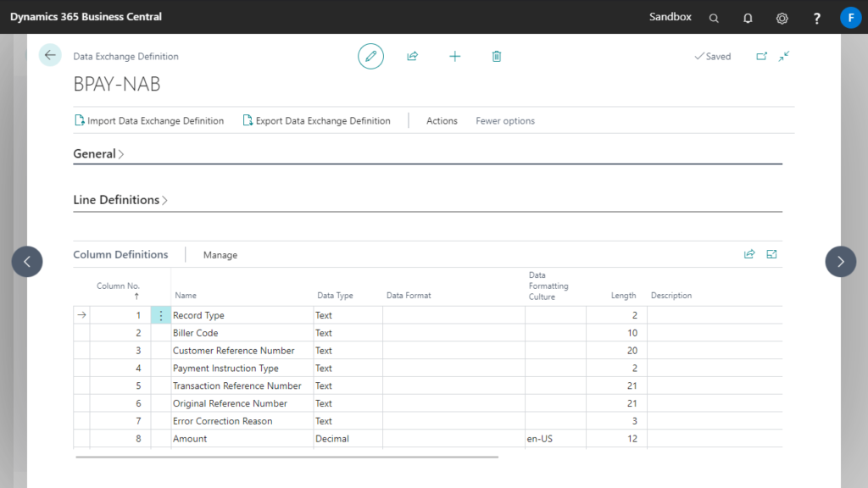The height and width of the screenshot is (488, 868).
Task: Click the trash delete icon
Action: click(x=497, y=56)
